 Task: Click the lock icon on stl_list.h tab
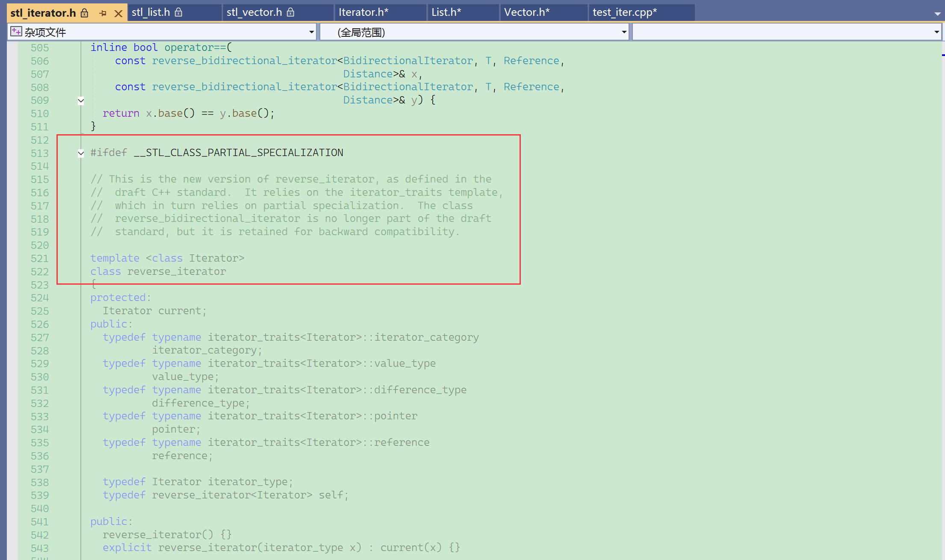pos(179,12)
